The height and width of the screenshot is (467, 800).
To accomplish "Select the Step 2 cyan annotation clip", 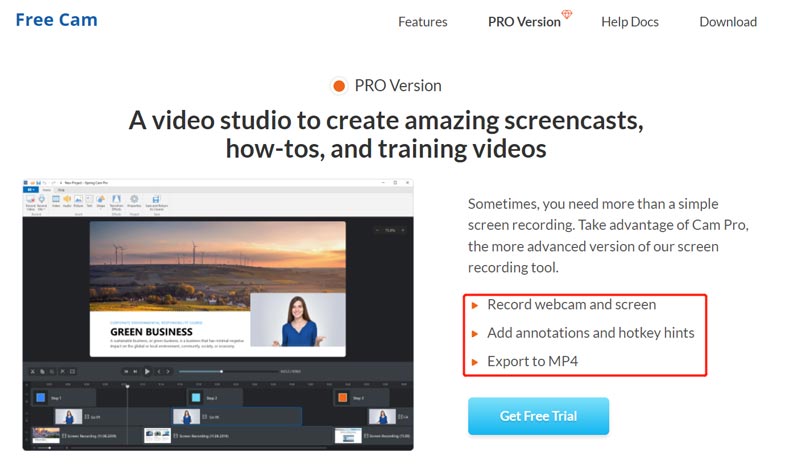I will point(214,398).
